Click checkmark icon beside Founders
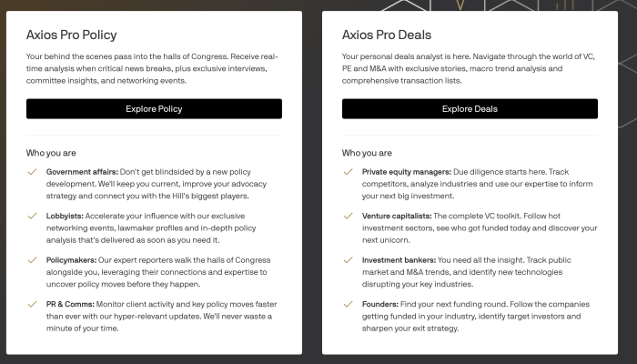This screenshot has width=637, height=364. pyautogui.click(x=349, y=304)
